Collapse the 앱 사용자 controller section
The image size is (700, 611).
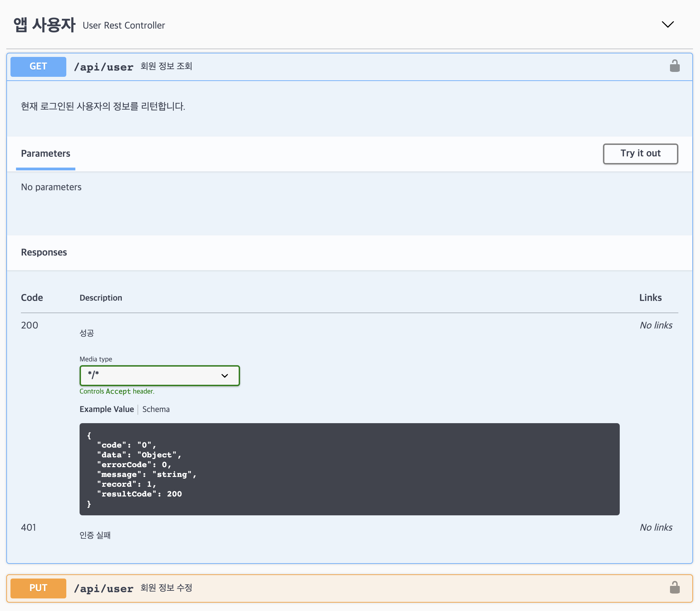pos(668,24)
